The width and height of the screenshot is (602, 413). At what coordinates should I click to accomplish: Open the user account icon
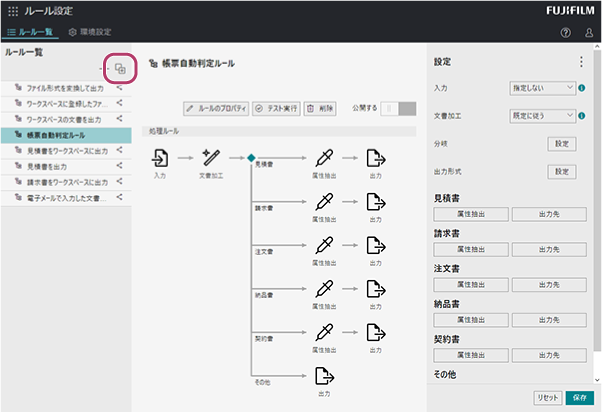point(589,33)
